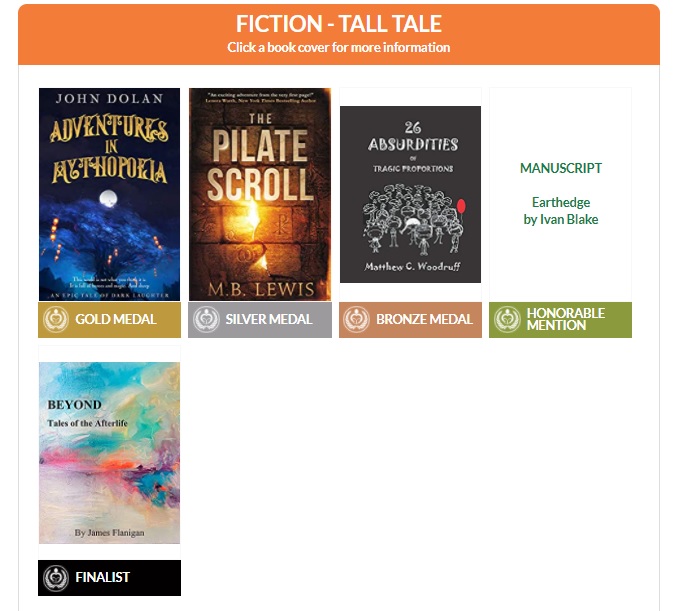Open Beyond Tales of the Afterlife cover
The height and width of the screenshot is (611, 677).
pos(109,453)
